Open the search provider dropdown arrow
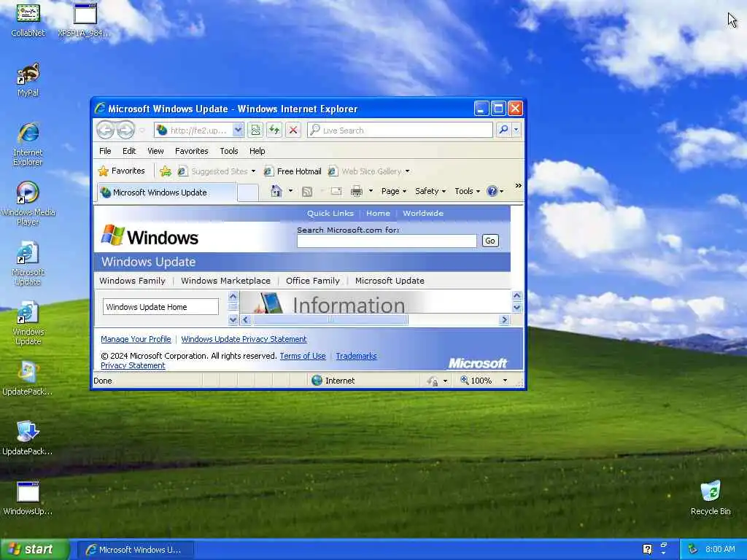This screenshot has width=747, height=560. pyautogui.click(x=516, y=130)
